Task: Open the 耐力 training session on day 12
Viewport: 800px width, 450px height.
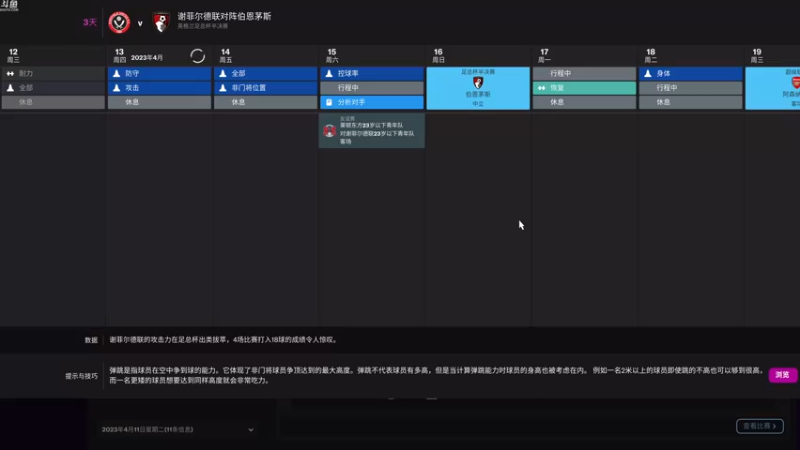Action: [53, 73]
